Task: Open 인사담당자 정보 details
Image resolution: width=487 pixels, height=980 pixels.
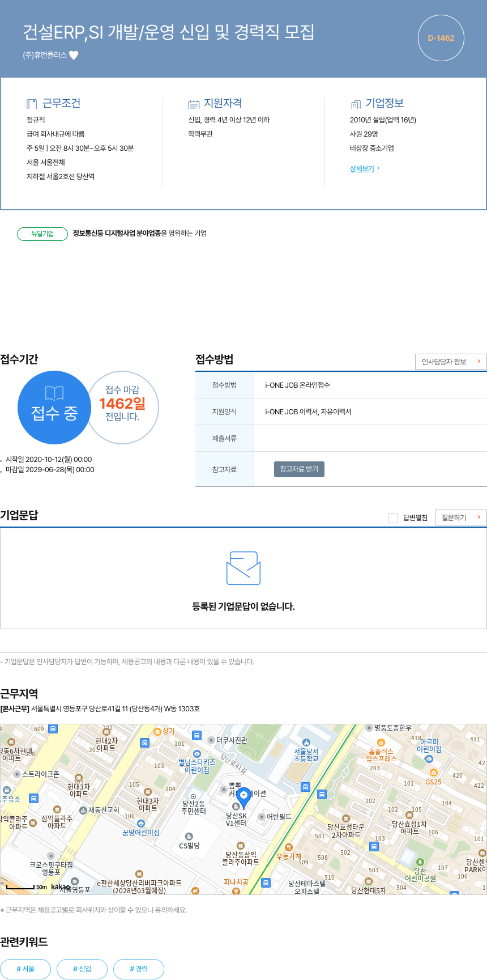Action: [451, 362]
